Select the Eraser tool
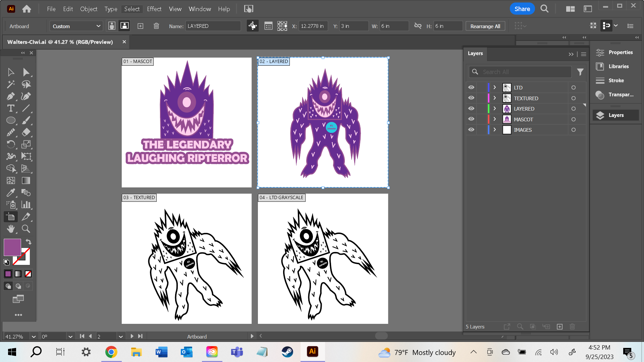 click(x=26, y=132)
